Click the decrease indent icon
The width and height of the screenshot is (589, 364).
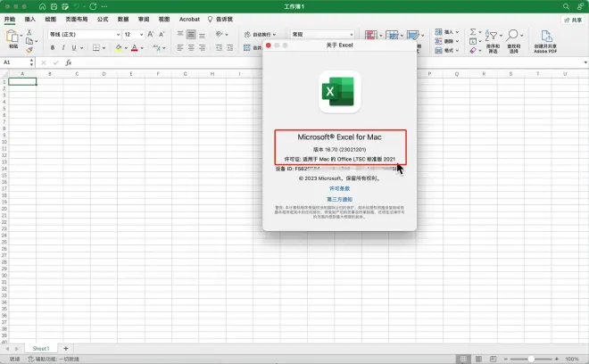[219, 47]
